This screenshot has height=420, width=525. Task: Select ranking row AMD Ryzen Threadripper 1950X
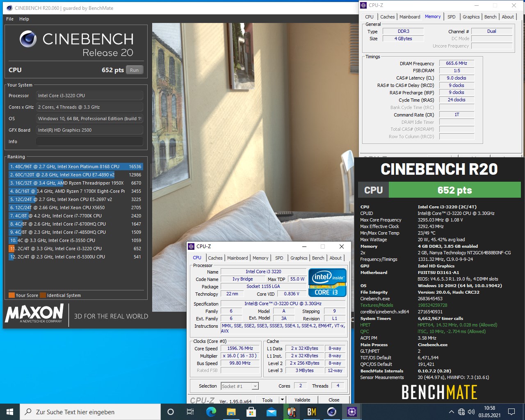point(75,183)
